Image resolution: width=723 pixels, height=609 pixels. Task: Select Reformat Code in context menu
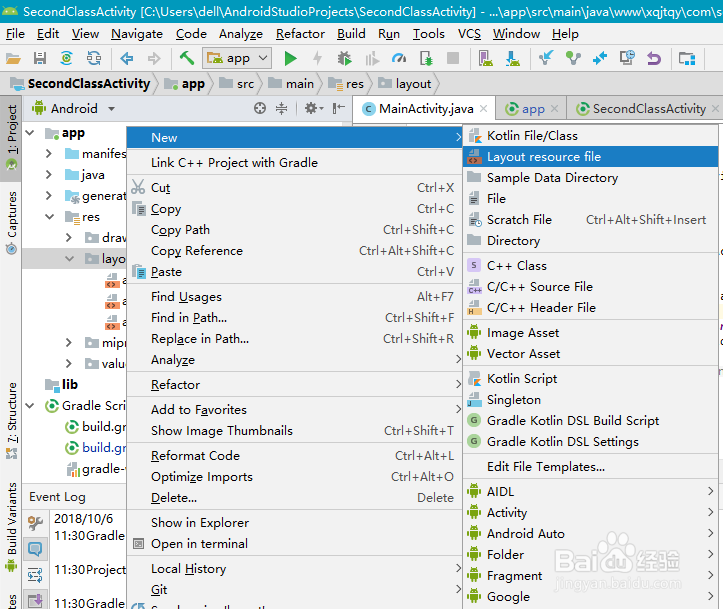tap(294, 456)
